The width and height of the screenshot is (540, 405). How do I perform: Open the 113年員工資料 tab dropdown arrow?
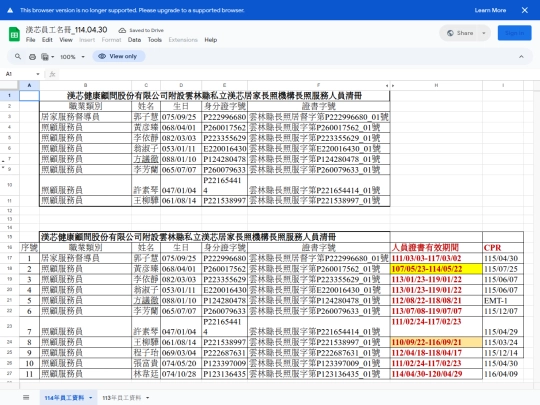pos(147,398)
